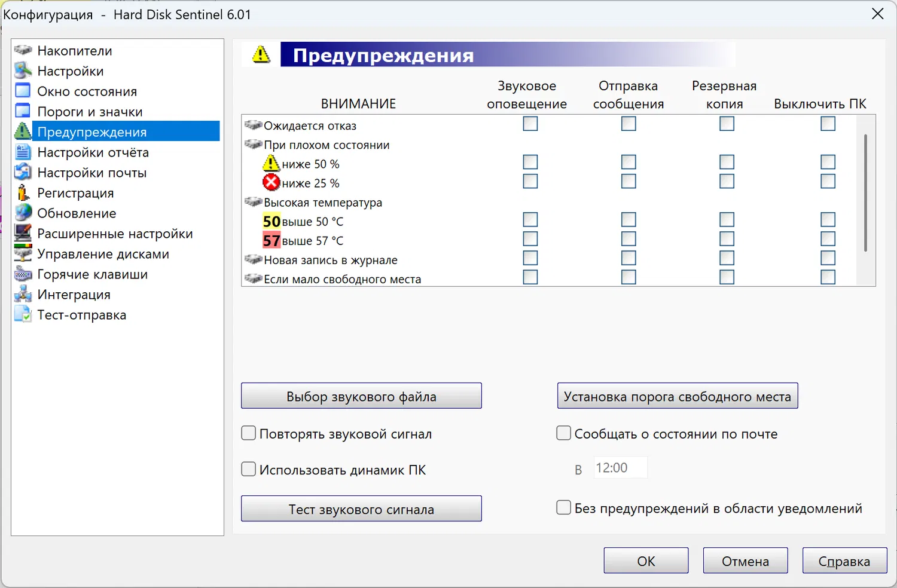The image size is (897, 588).
Task: Check Без предупреждений в области уведомлений
Action: pos(564,508)
